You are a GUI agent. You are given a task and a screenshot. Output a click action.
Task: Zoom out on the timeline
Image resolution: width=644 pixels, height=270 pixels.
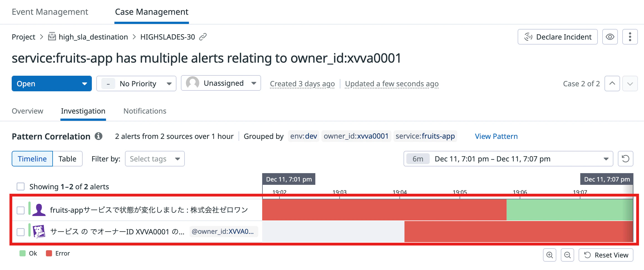point(567,255)
